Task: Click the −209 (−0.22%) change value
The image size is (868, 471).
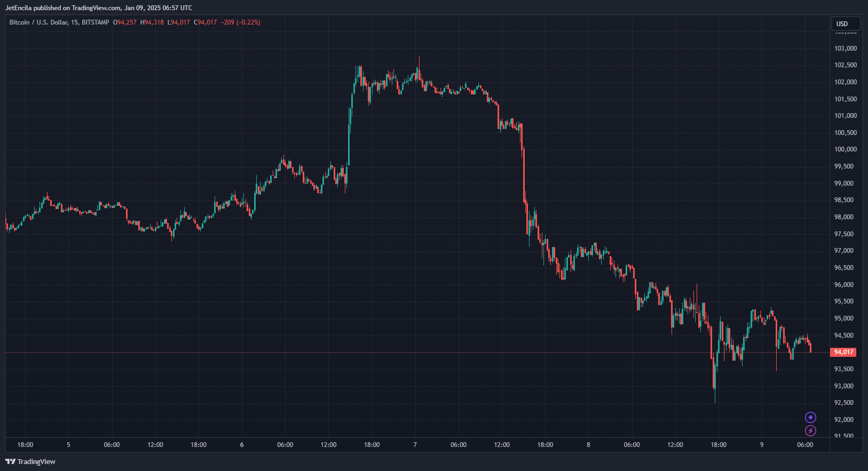Action: pyautogui.click(x=240, y=22)
